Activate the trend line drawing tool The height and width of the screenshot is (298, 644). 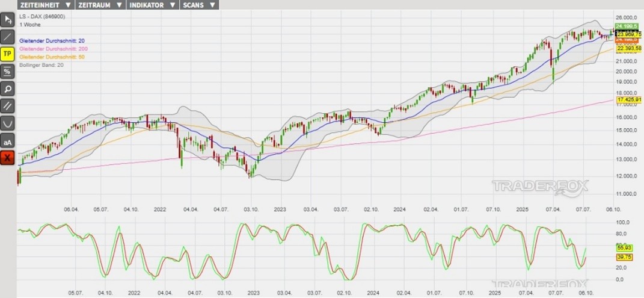(x=7, y=37)
